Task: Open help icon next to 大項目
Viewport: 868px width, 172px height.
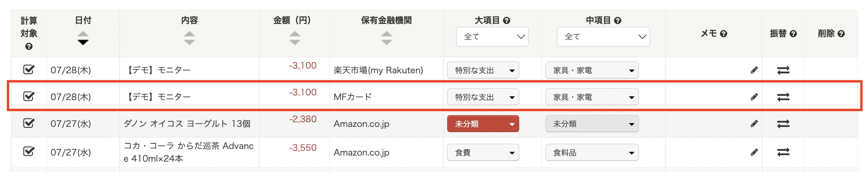Action: (x=506, y=21)
